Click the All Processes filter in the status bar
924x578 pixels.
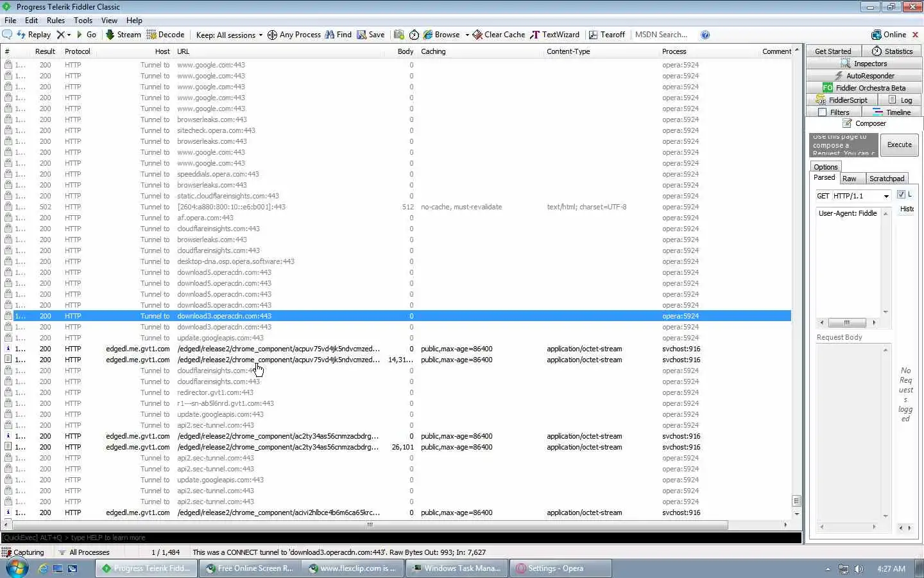point(84,552)
